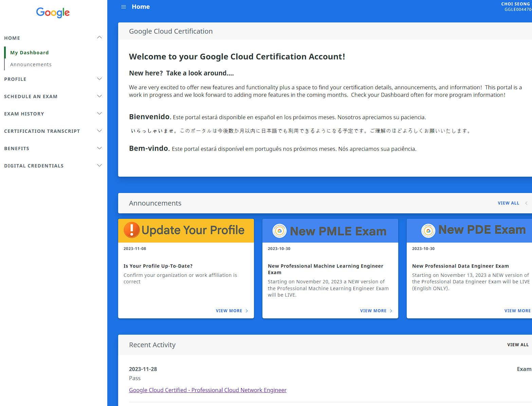Expand the DIGITAL CREDENTIALS chevron
This screenshot has height=406, width=532.
click(x=99, y=165)
